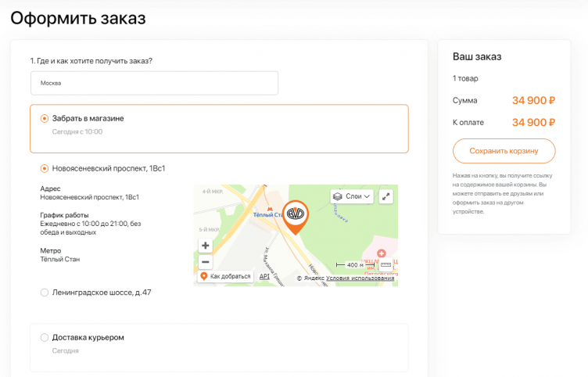Click the Тёплый Стан text under Метро

coord(60,259)
